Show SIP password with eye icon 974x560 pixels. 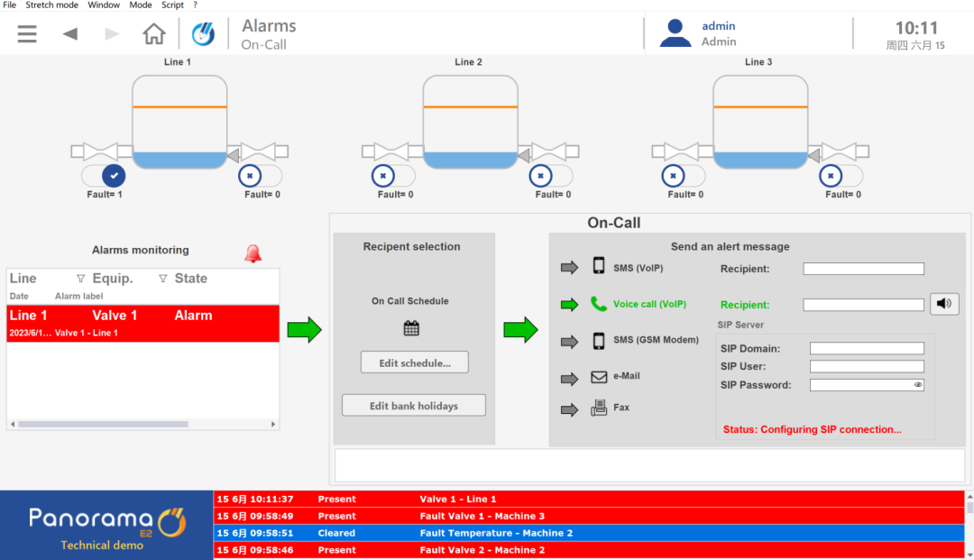pyautogui.click(x=918, y=385)
